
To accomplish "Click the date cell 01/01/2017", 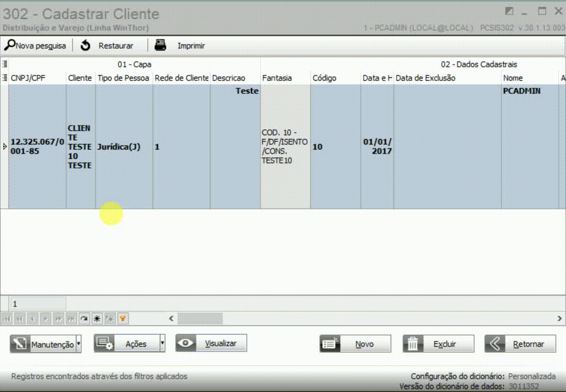I will click(377, 147).
